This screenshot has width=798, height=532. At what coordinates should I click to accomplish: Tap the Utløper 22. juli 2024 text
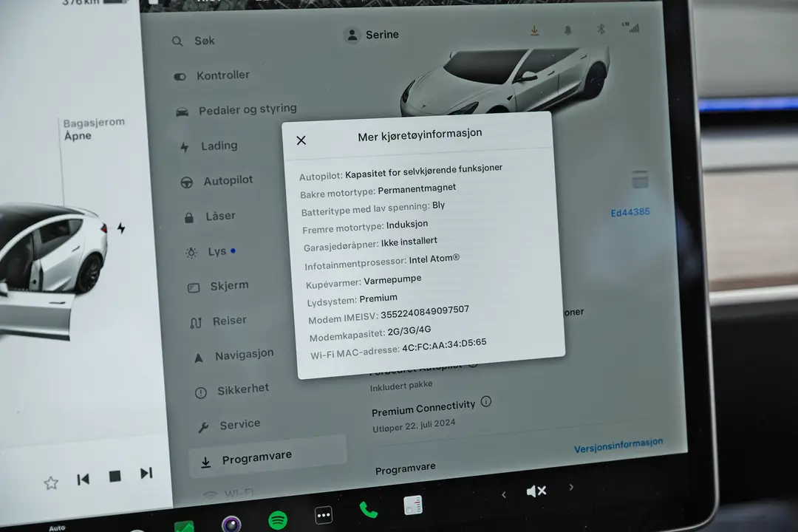click(x=414, y=426)
